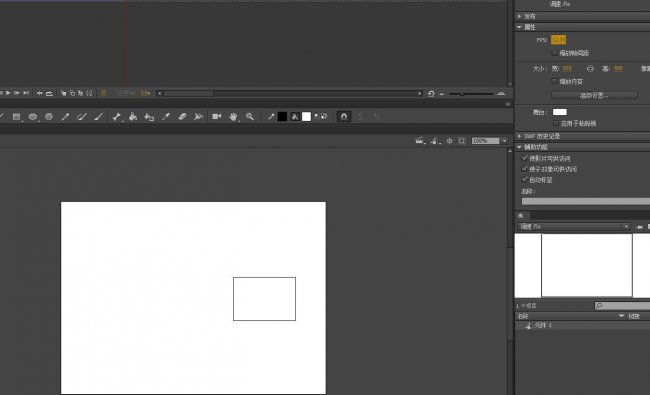Toggle the checkbox beneath the FPS value
650x395 pixels.
click(x=555, y=53)
